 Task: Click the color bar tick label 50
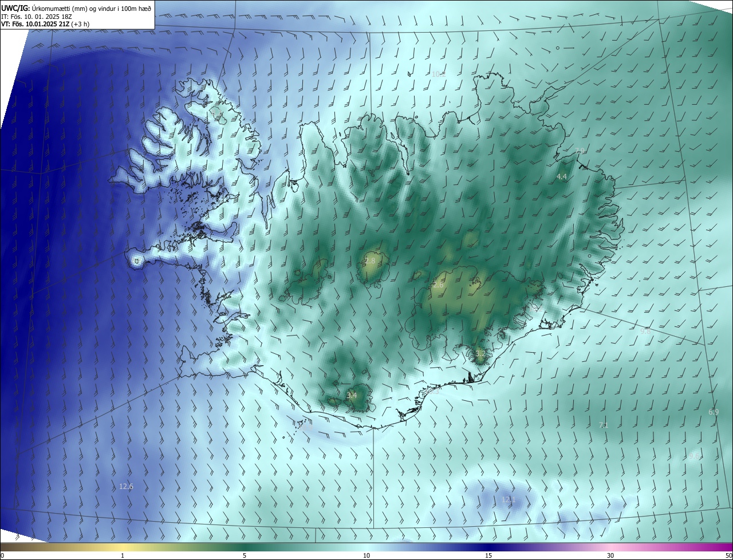point(728,555)
